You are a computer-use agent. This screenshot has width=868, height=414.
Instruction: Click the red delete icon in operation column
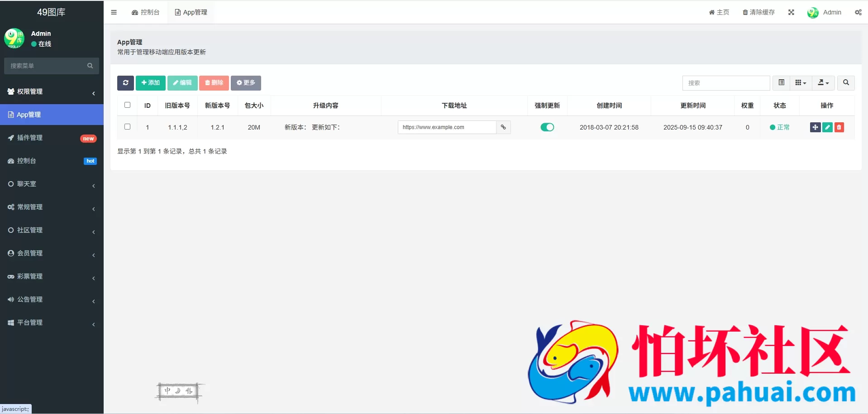click(x=839, y=127)
